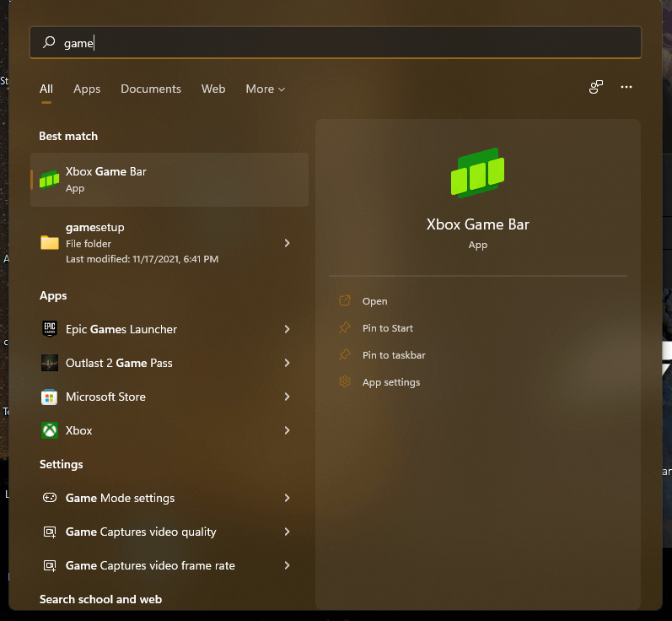Screen dimensions: 672x621
Task: Click the pin icon beside Pin to taskbar
Action: 345,354
